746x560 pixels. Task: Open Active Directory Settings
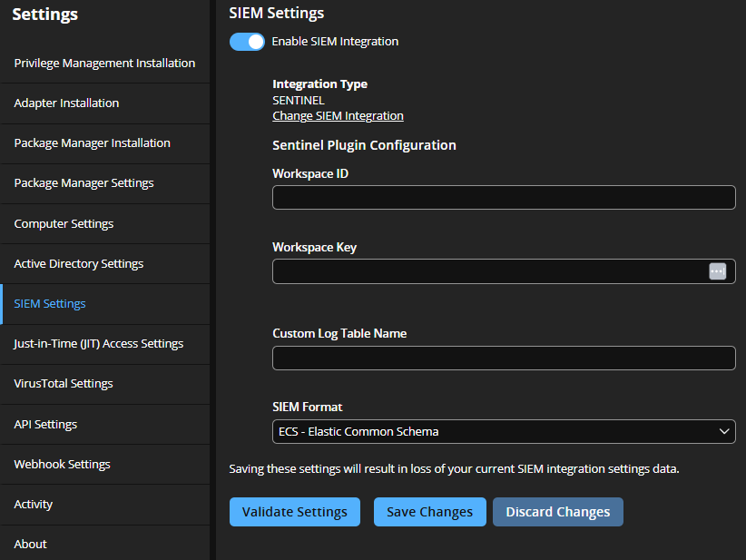[79, 263]
